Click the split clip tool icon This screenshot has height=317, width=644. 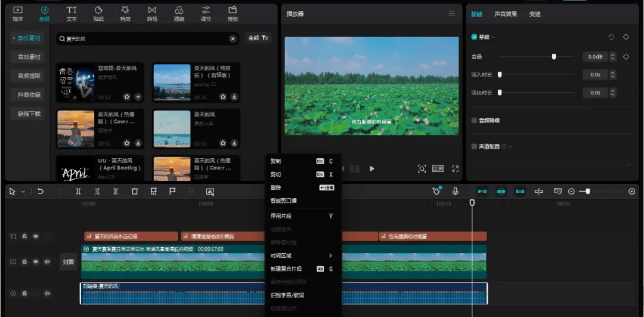[x=78, y=191]
